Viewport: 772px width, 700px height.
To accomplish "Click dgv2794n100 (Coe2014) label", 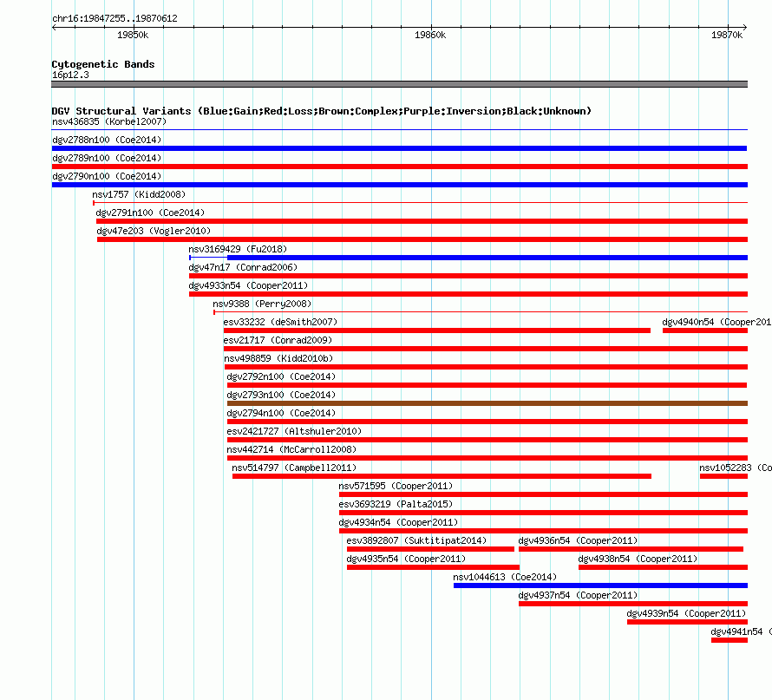I will 281,413.
